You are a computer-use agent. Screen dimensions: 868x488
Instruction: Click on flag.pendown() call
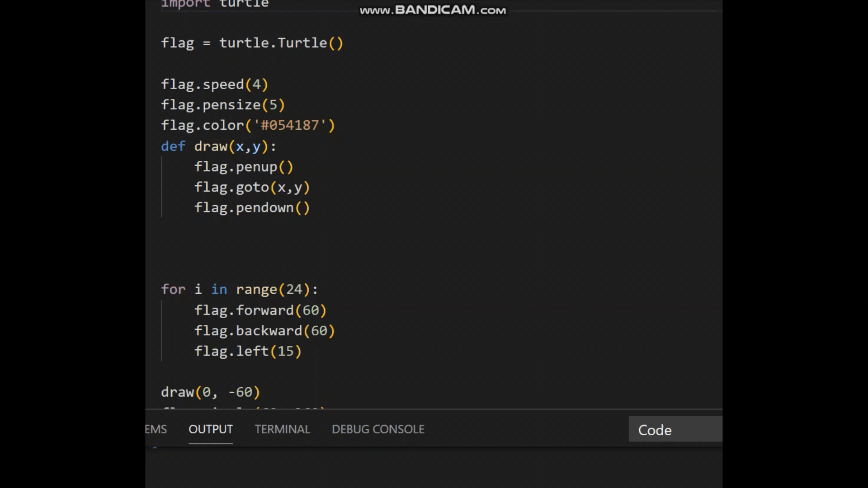click(x=252, y=208)
